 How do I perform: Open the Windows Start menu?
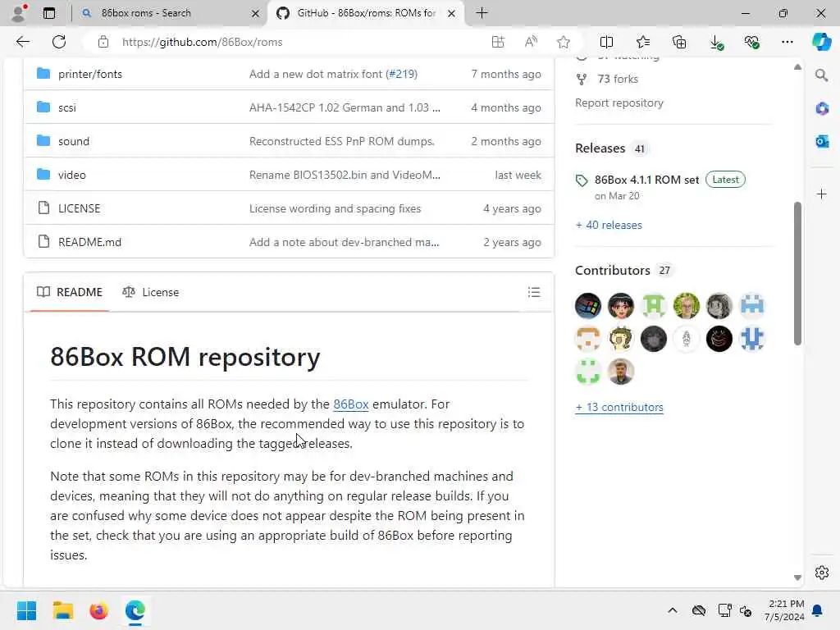(x=26, y=610)
